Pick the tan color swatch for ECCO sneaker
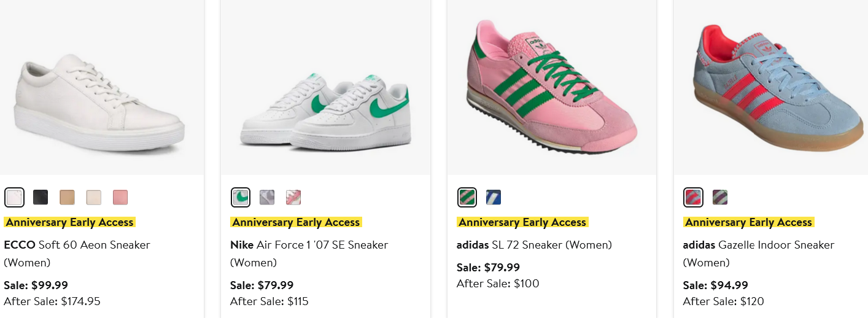This screenshot has height=318, width=868. [x=67, y=197]
